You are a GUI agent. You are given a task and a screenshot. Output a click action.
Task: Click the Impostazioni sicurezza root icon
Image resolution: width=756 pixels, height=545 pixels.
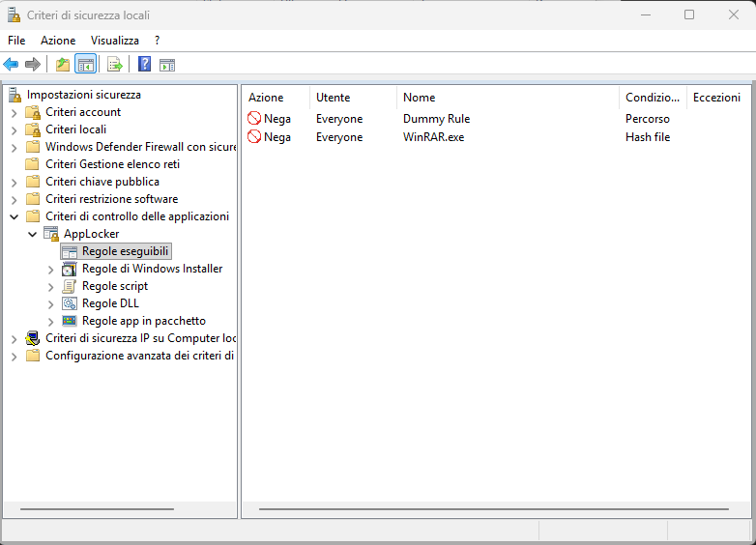pyautogui.click(x=15, y=95)
